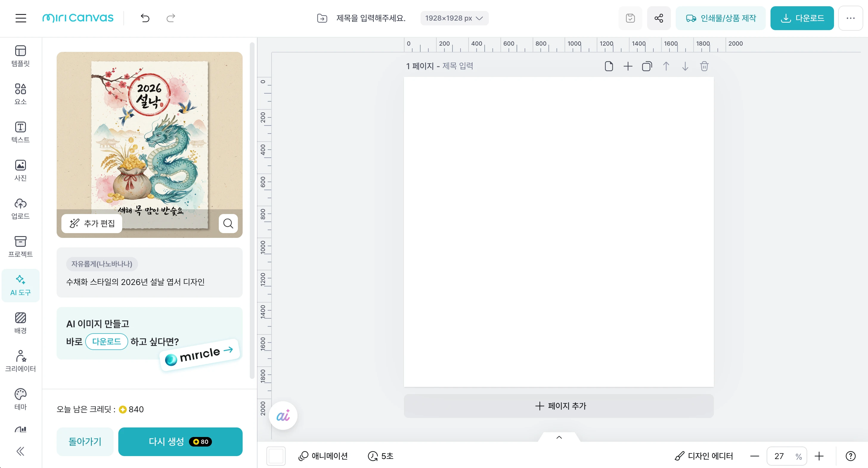Click the 돌아가기 back button
This screenshot has height=468, width=868.
tap(85, 441)
